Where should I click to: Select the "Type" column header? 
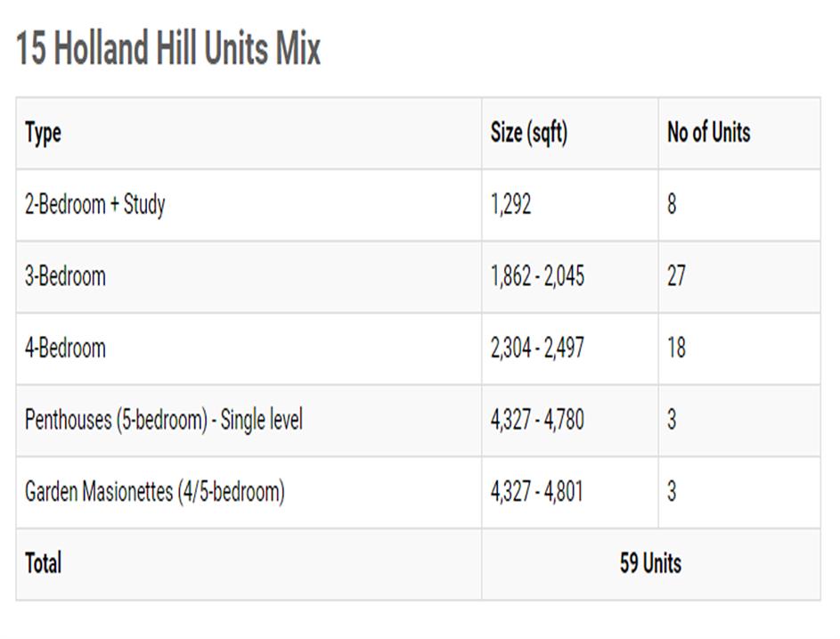point(44,133)
